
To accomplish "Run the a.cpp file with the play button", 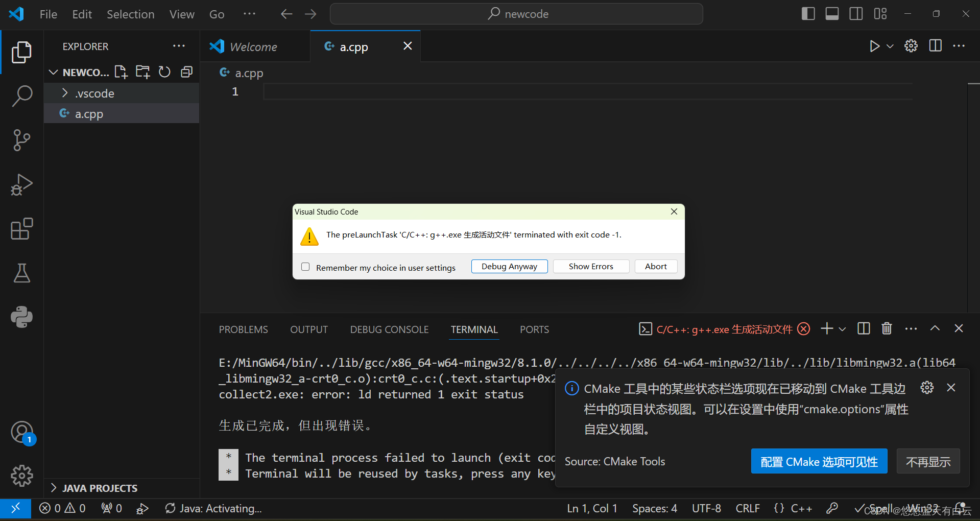I will pyautogui.click(x=874, y=46).
